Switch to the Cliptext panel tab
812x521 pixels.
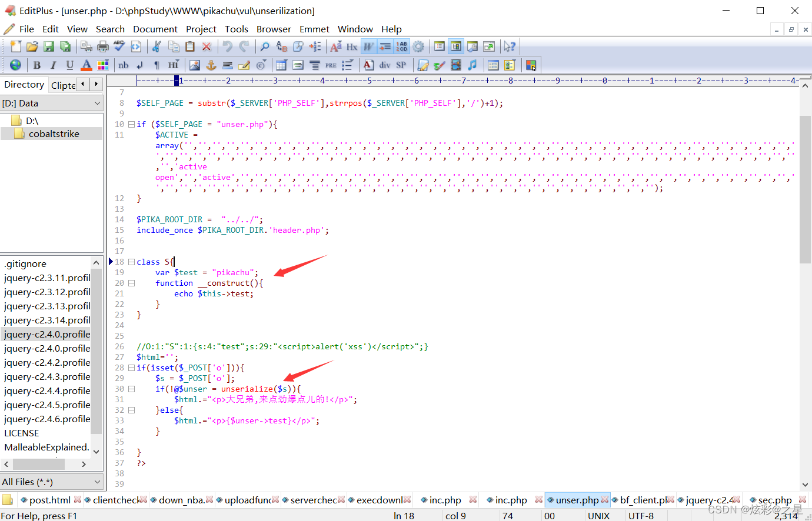(x=63, y=85)
